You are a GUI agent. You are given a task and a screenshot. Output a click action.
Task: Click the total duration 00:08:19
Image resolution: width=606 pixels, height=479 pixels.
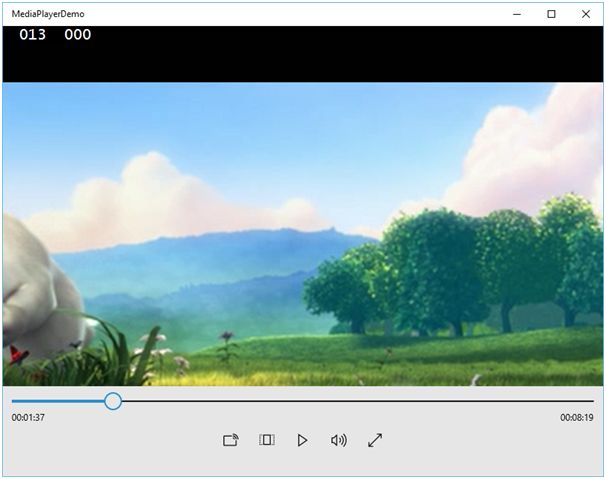click(577, 418)
